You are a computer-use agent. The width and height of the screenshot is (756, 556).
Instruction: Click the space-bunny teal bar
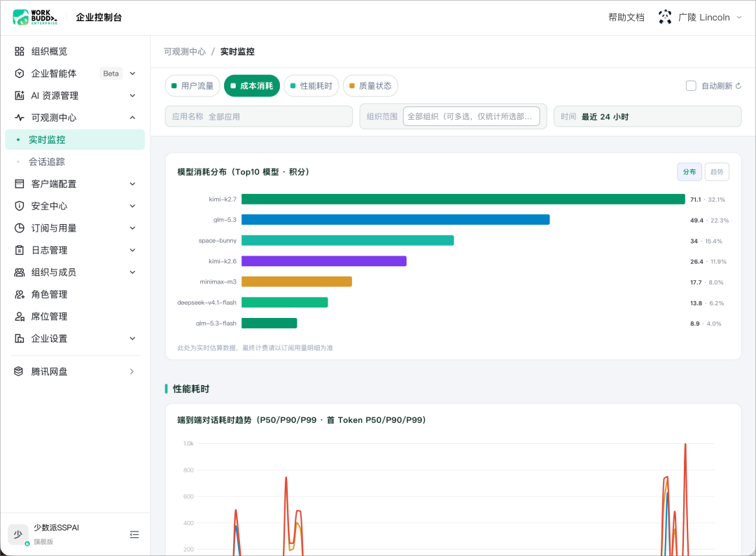(348, 241)
